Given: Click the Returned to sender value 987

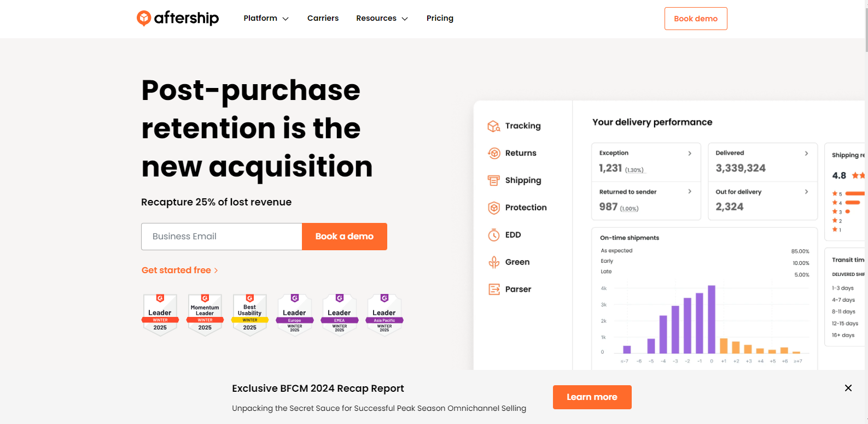Looking at the screenshot, I should coord(608,207).
